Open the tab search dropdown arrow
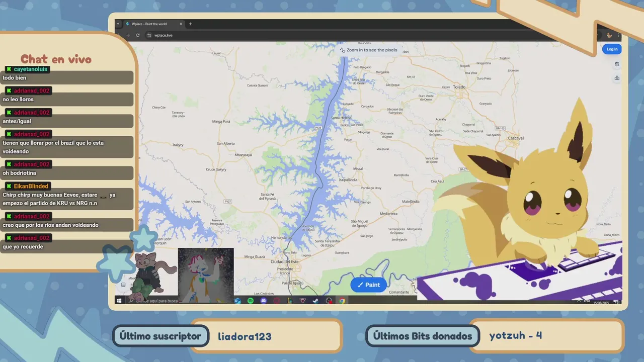Screen dimensions: 644x362 click(118, 24)
